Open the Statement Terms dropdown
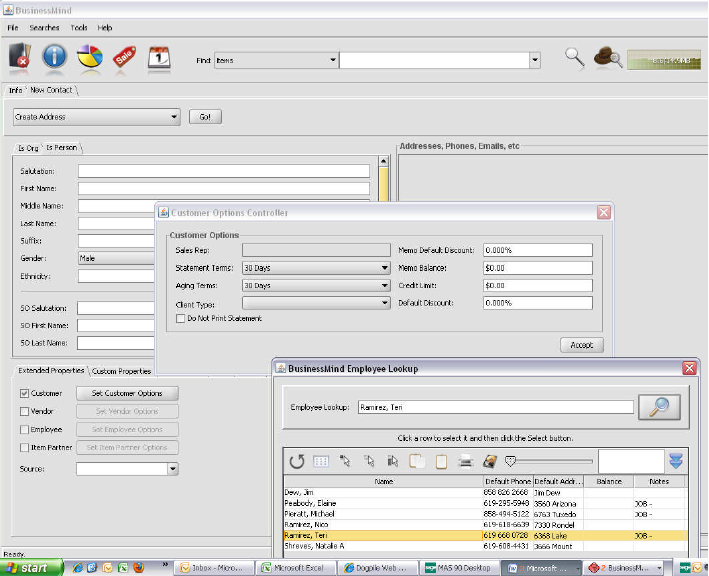 click(316, 268)
